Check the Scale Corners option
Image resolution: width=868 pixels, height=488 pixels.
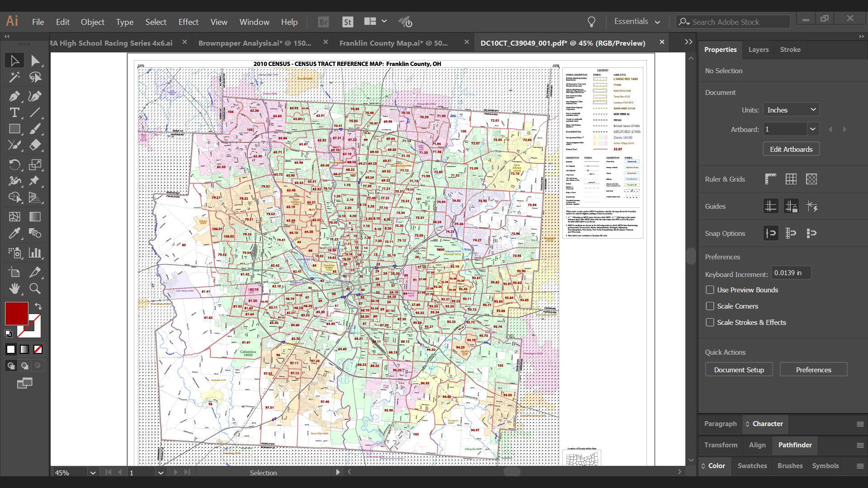(x=710, y=306)
